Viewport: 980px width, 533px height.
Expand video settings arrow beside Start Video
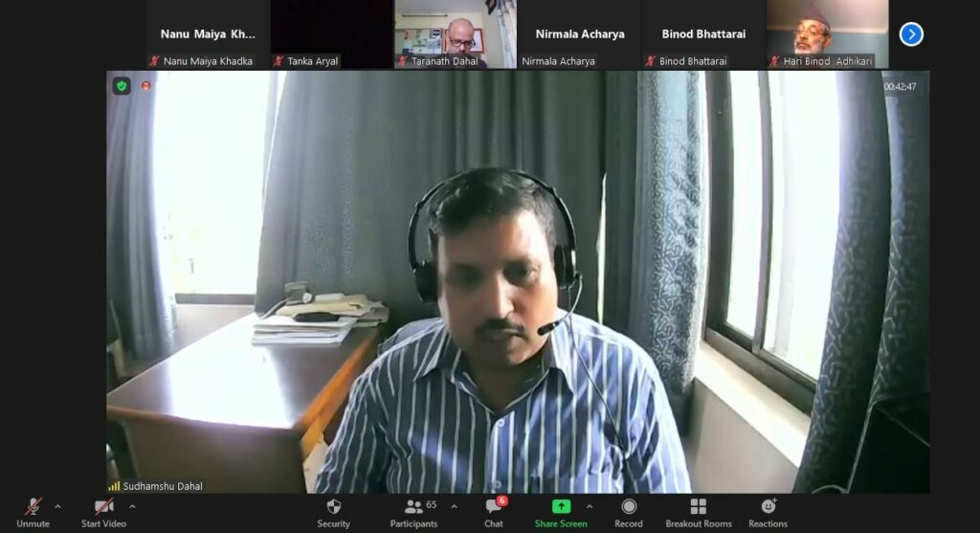[x=132, y=506]
